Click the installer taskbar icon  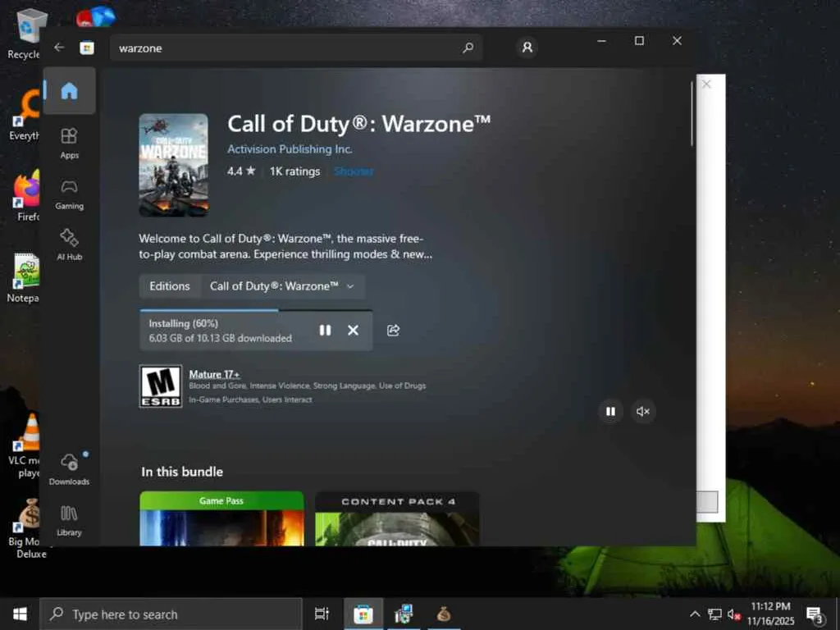pos(403,614)
